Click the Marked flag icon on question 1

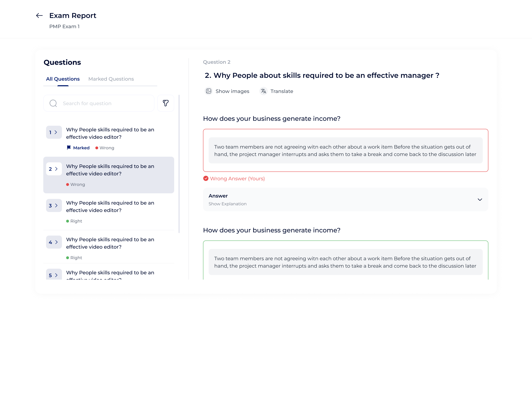pos(69,147)
